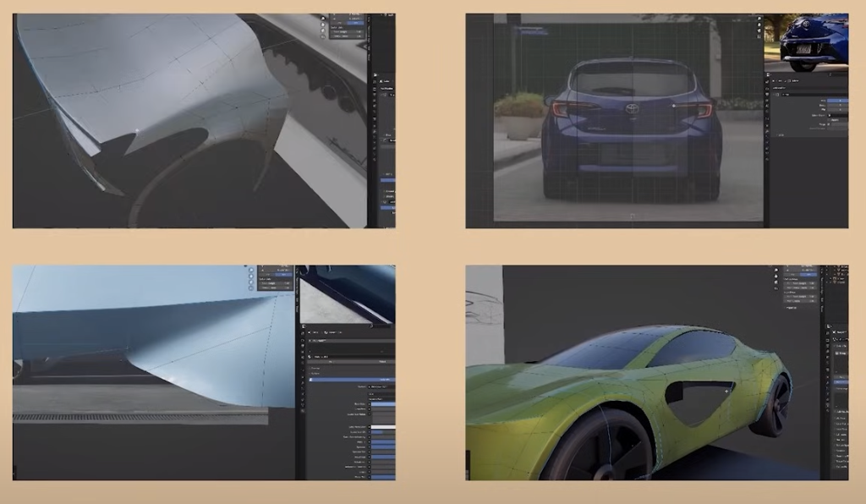
Task: Click highlighted Use Nodes button in blue fender material
Action: click(352, 380)
